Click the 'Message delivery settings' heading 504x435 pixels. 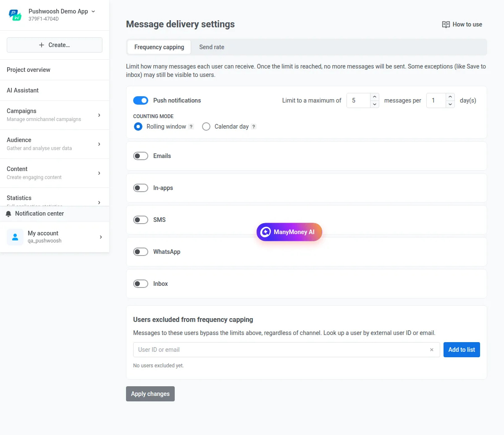tap(180, 24)
